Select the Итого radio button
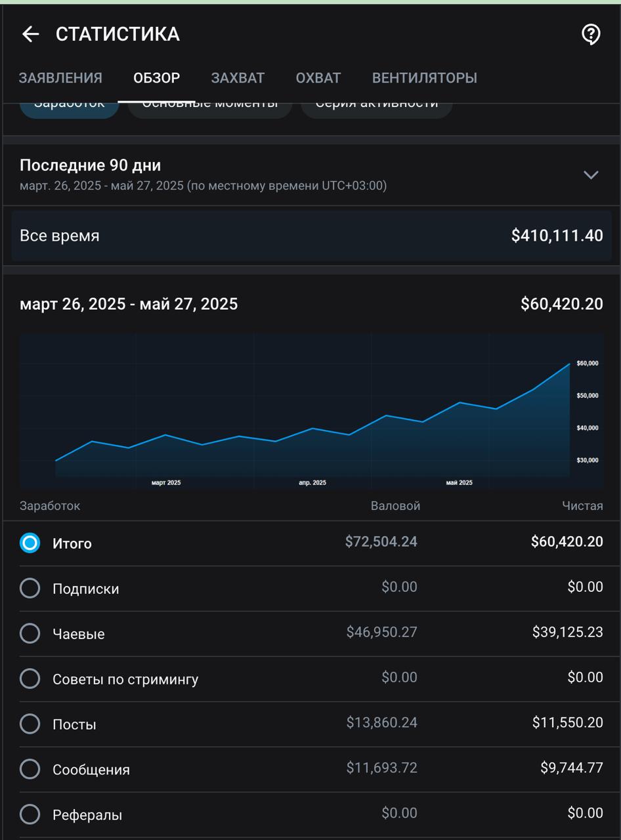 tap(30, 543)
